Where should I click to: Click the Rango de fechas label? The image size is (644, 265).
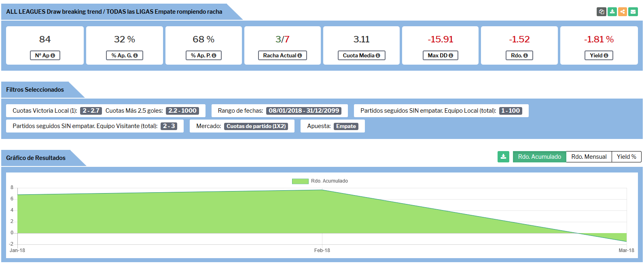tap(240, 111)
